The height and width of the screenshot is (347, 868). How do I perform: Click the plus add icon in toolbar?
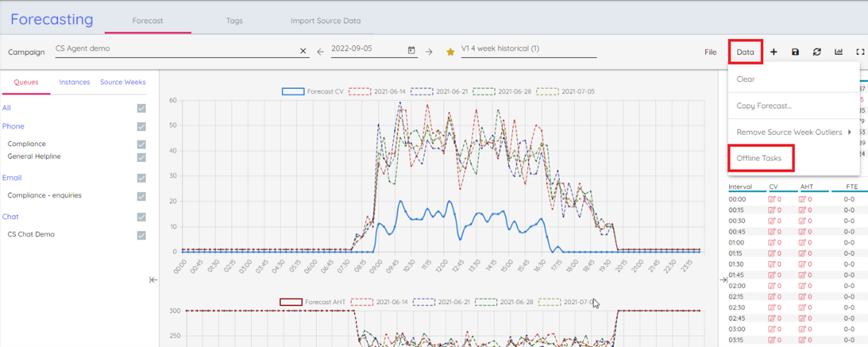pyautogui.click(x=774, y=52)
